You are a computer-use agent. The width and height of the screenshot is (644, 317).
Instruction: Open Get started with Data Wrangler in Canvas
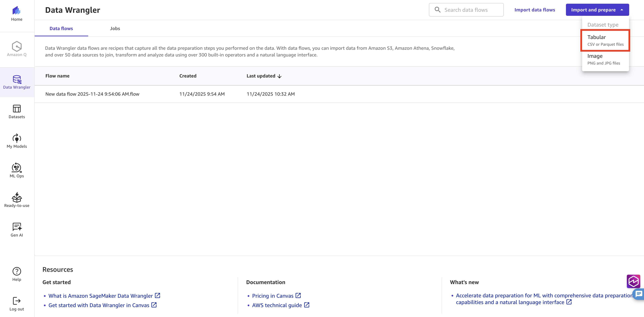point(99,305)
